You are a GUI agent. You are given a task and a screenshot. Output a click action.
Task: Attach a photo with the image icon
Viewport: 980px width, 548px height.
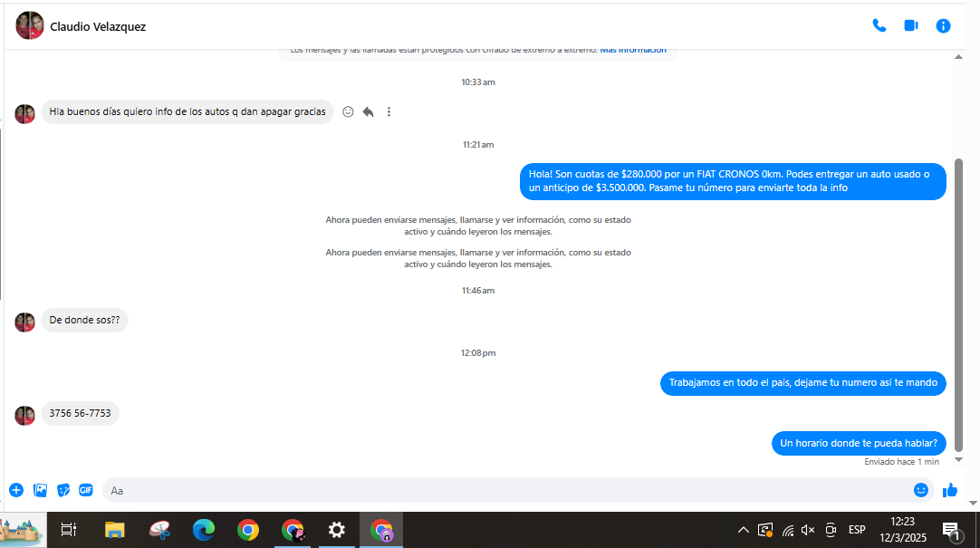pyautogui.click(x=40, y=491)
